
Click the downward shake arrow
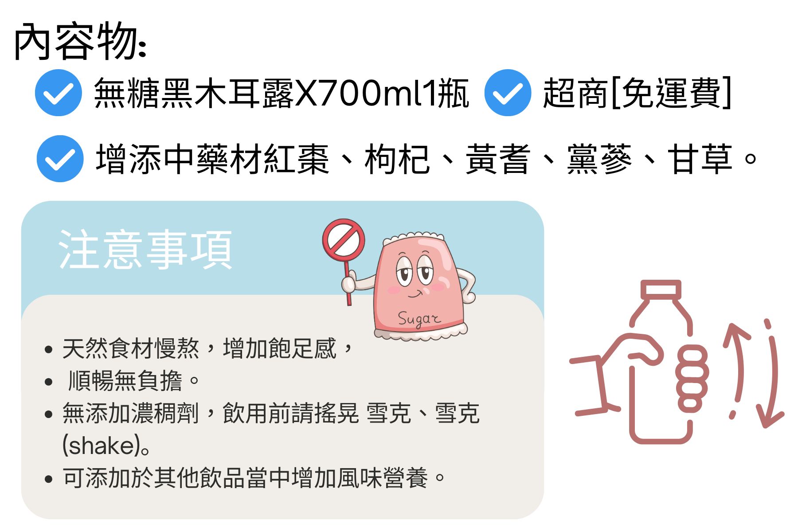(771, 373)
